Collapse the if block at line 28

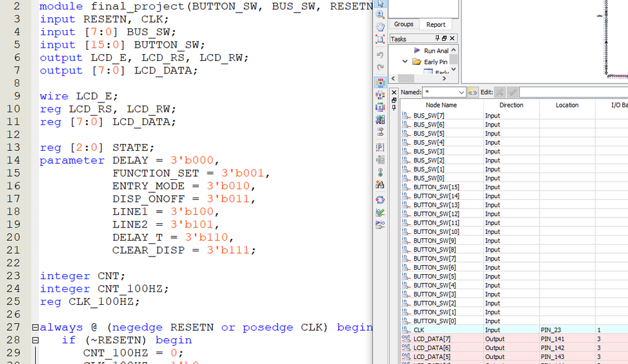click(x=35, y=340)
